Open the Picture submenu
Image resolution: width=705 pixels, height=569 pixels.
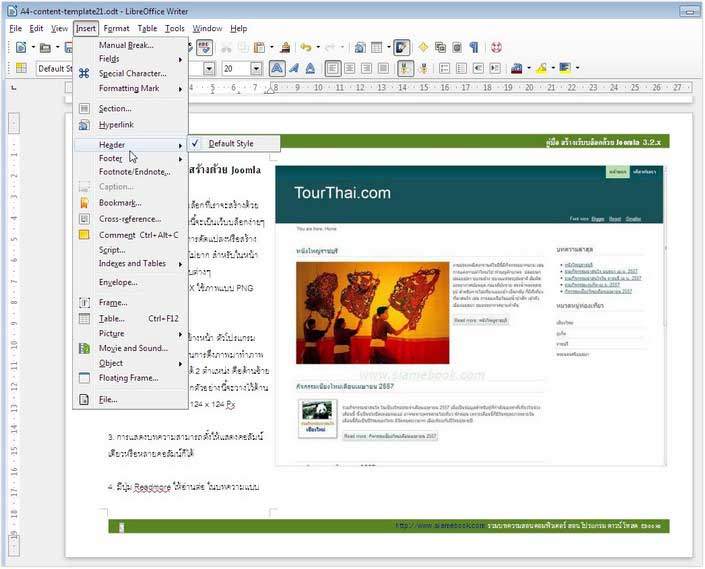130,333
